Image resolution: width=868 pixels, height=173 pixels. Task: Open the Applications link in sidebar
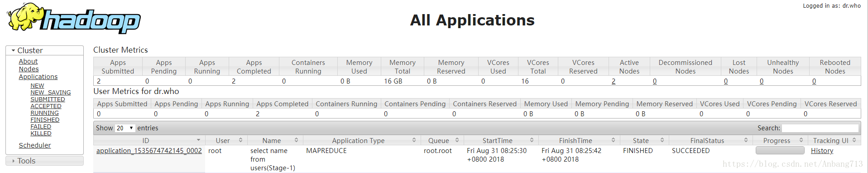pos(38,77)
